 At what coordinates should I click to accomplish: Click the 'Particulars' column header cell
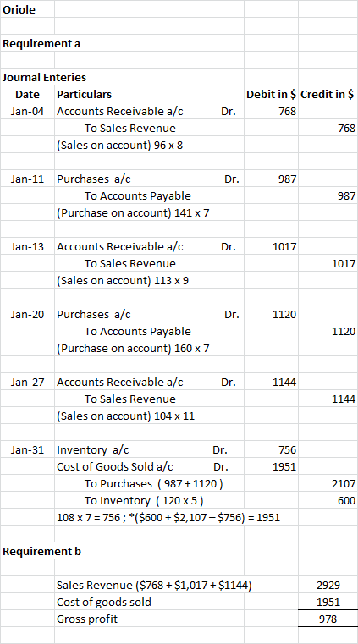150,94
